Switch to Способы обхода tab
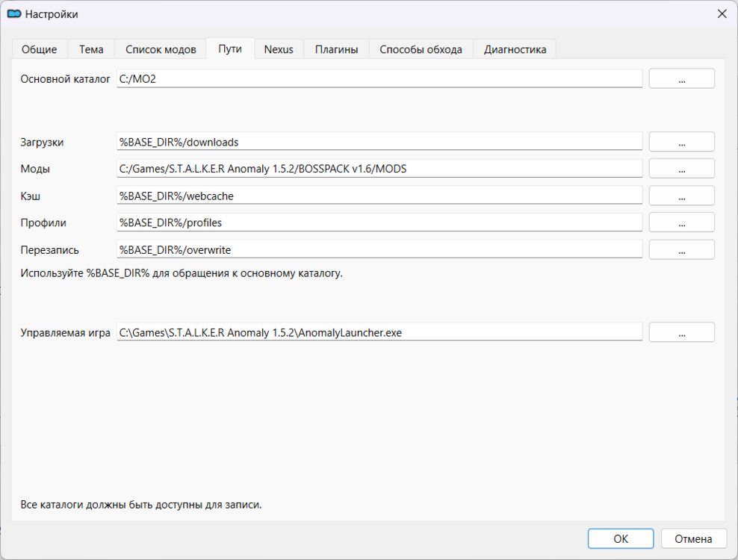 421,49
